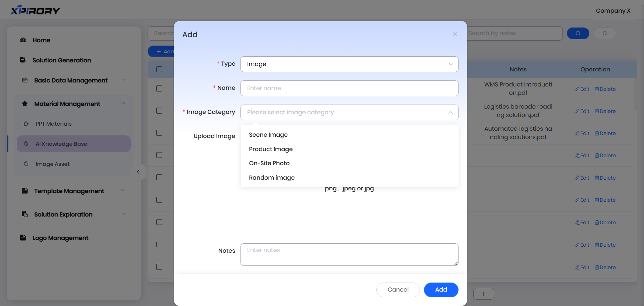Click the Material Management star icon
Viewport: 644px width, 306px height.
click(25, 104)
